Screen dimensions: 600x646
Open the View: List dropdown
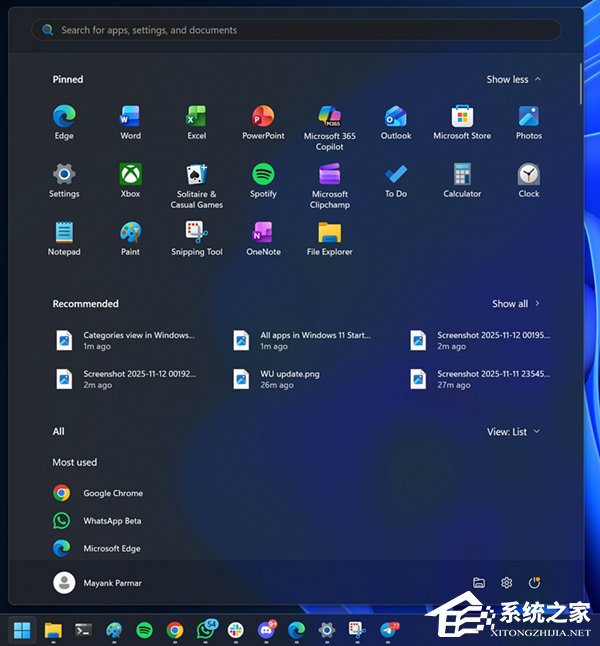click(x=513, y=431)
